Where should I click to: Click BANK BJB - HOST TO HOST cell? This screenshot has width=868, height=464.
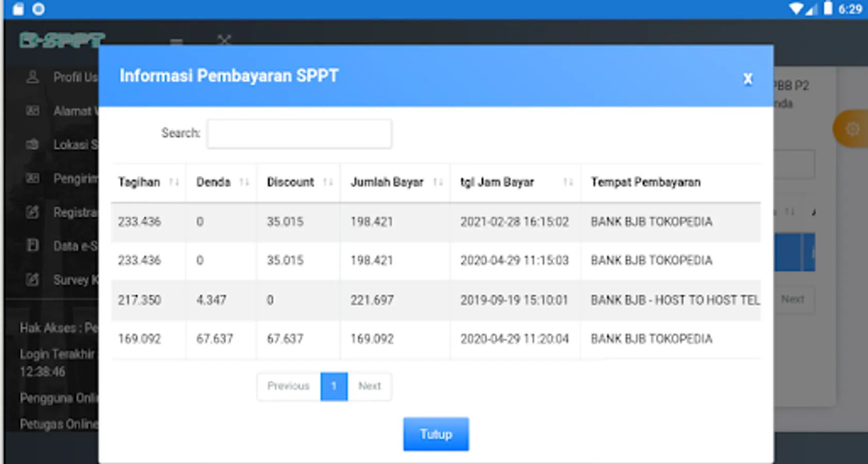coord(675,300)
